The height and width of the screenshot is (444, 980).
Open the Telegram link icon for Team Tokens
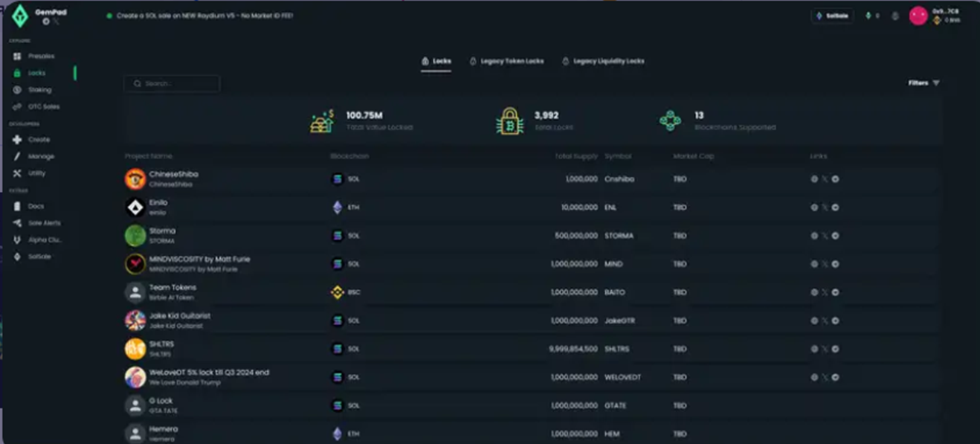click(x=835, y=292)
